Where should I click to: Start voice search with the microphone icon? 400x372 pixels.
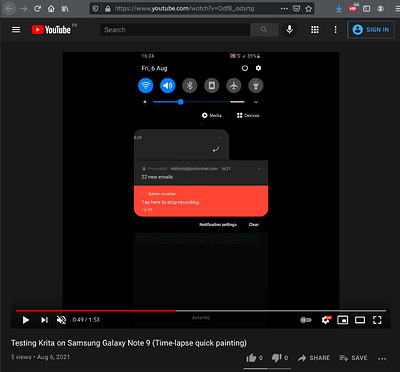289,30
